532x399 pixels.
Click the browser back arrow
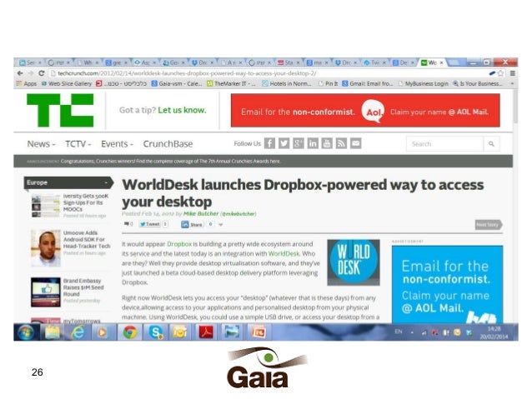[20, 72]
